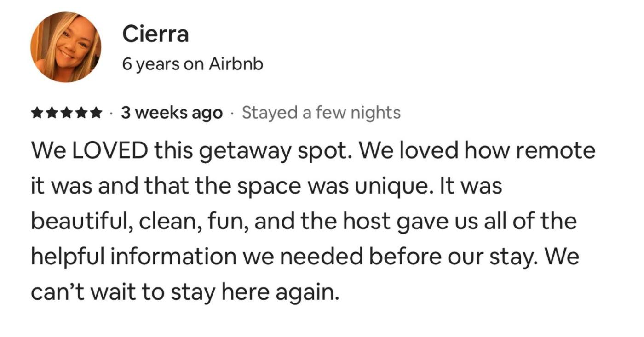This screenshot has width=644, height=337.
Task: Click the "6 years on Airbnb" text
Action: (193, 64)
